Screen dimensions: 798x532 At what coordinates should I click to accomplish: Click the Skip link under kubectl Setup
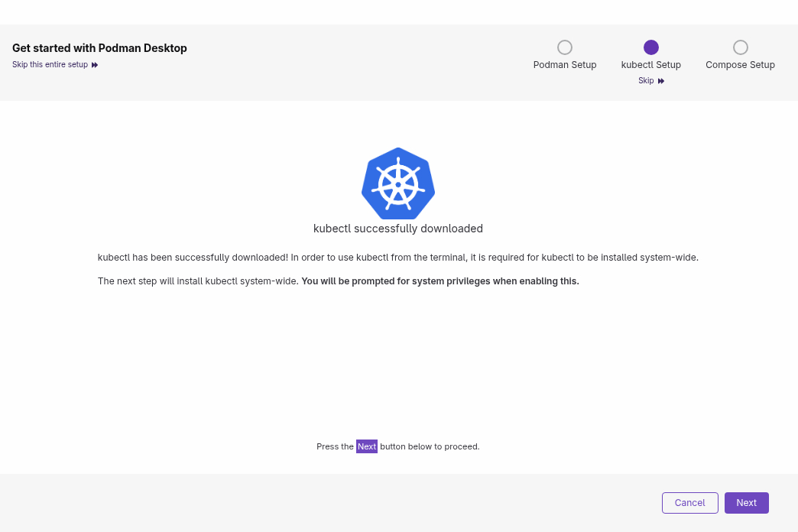click(647, 81)
